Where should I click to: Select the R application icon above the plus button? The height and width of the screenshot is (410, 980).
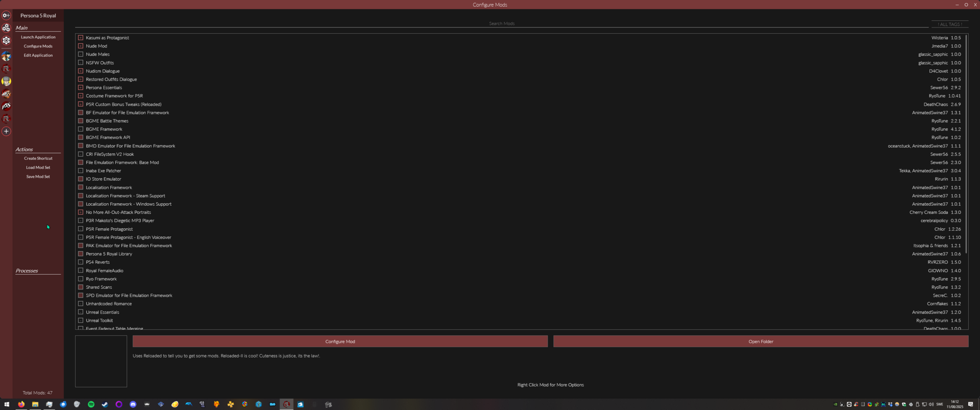(6, 119)
